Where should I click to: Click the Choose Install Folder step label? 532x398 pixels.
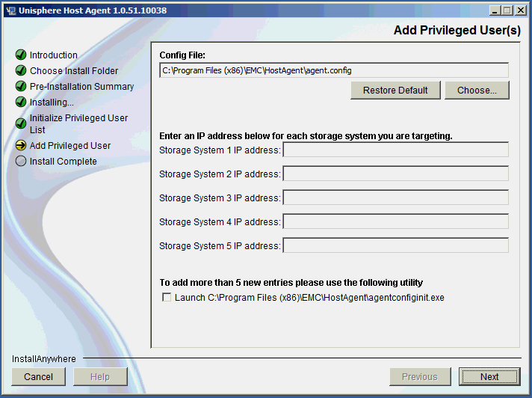pos(74,70)
